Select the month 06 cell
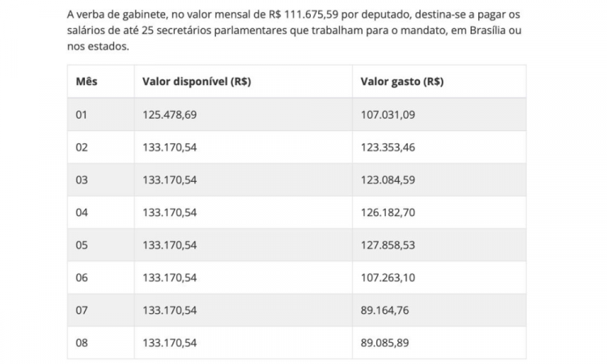Image resolution: width=607 pixels, height=364 pixels. 82,277
